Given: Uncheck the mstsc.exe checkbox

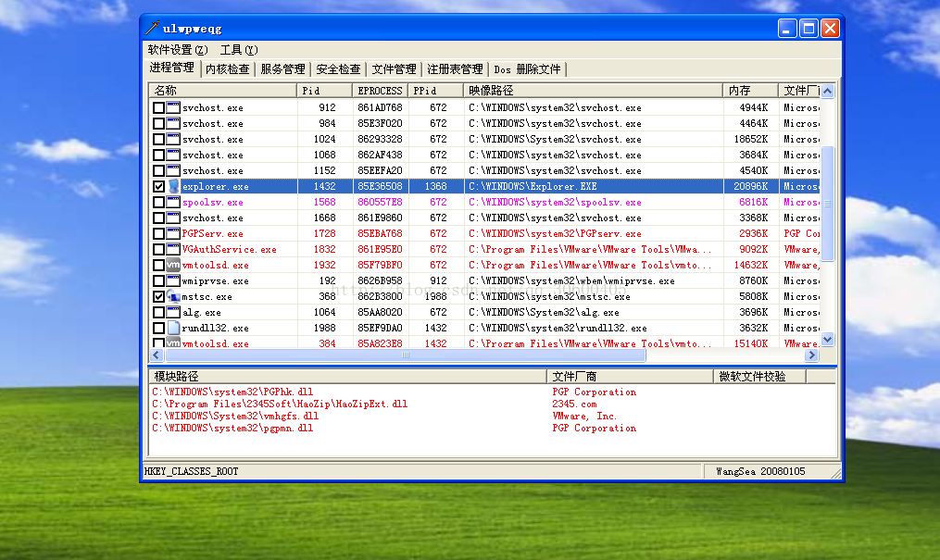Looking at the screenshot, I should click(158, 296).
